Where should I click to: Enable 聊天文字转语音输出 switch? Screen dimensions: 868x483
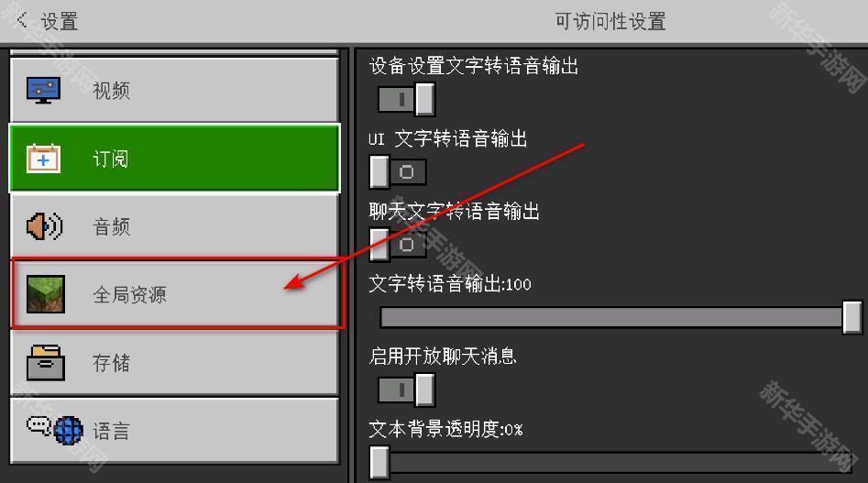pos(398,244)
